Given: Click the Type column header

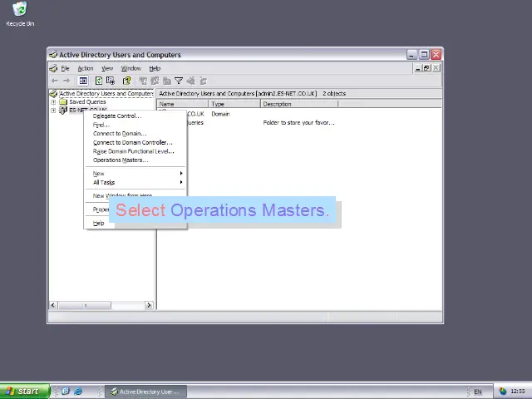Looking at the screenshot, I should (x=234, y=104).
